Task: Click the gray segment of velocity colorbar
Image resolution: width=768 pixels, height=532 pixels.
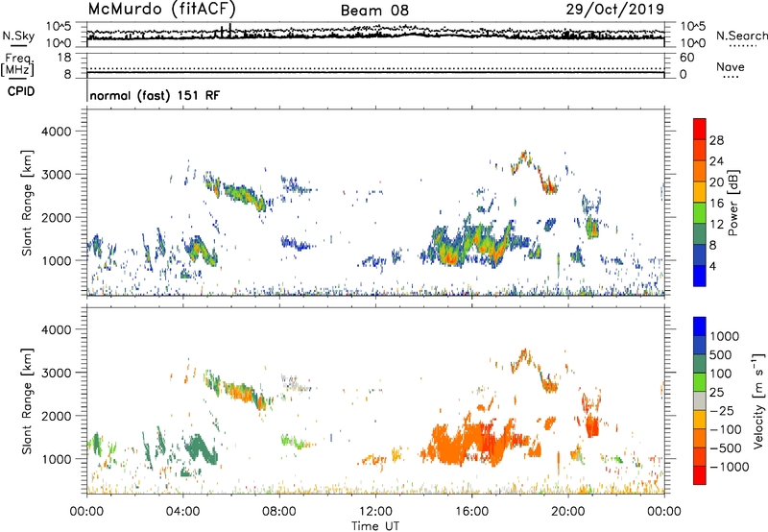Action: point(700,400)
